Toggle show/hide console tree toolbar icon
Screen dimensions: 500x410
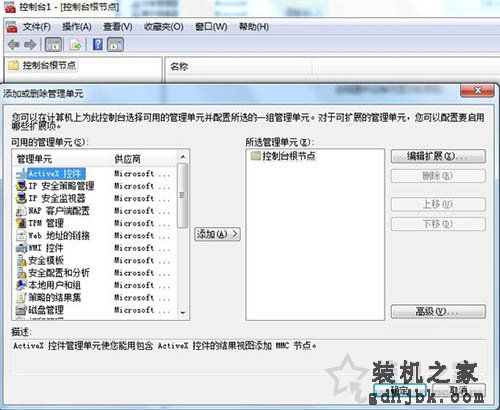click(53, 44)
